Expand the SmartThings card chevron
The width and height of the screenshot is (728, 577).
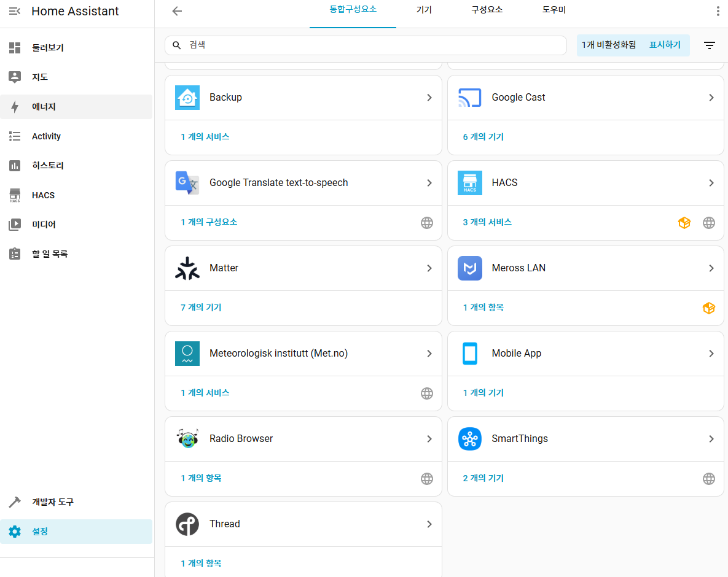[711, 439]
